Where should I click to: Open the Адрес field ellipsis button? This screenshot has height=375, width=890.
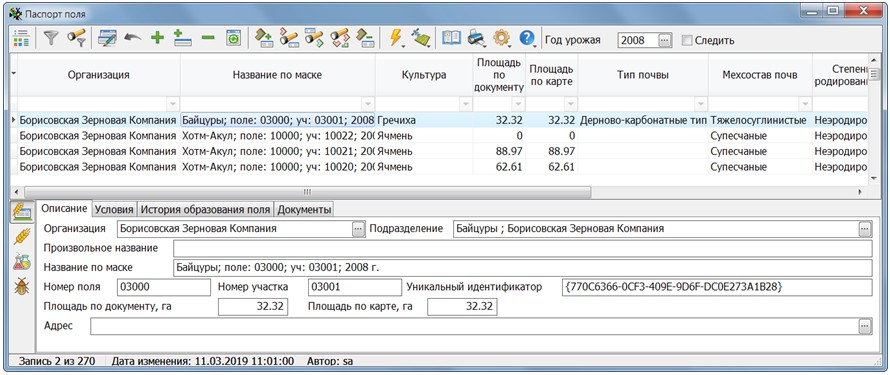[x=864, y=326]
